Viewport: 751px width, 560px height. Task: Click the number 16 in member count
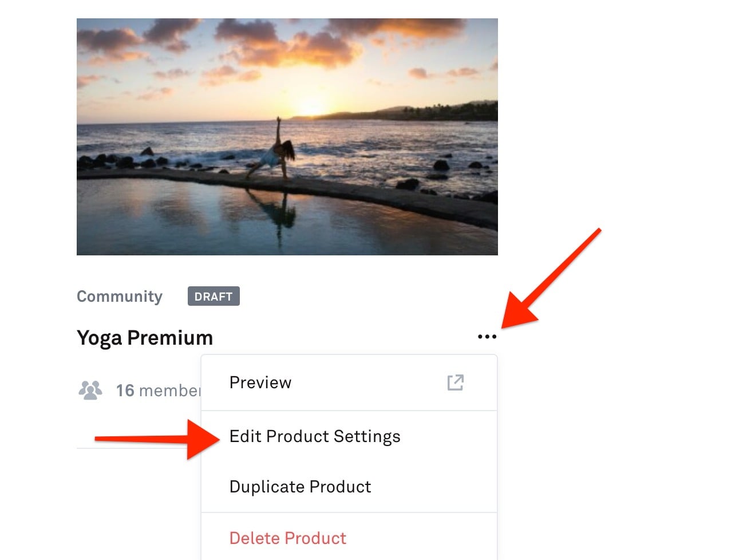[125, 391]
